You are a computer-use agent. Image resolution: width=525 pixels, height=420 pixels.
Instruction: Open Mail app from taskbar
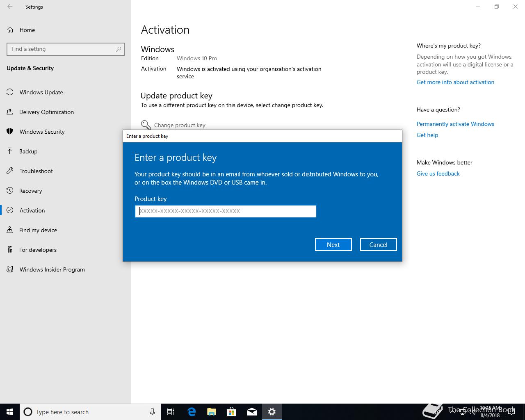(252, 412)
